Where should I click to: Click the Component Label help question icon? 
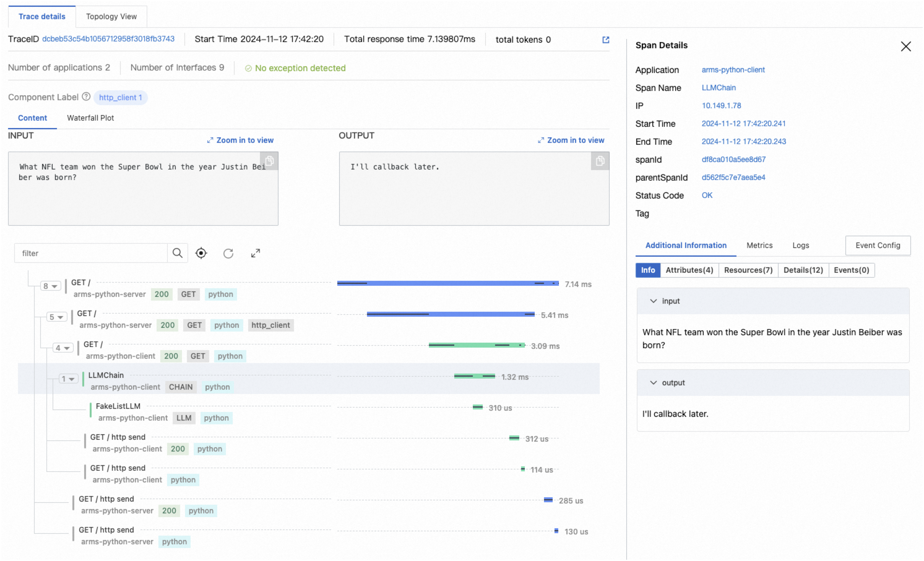[x=86, y=97]
